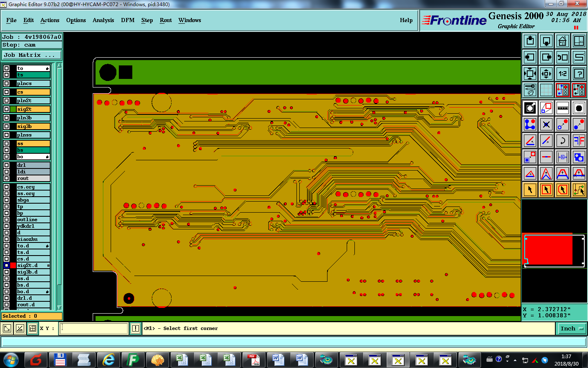Viewport: 588px width, 368px height.
Task: Select the biaozhu layer name
Action: 33,239
